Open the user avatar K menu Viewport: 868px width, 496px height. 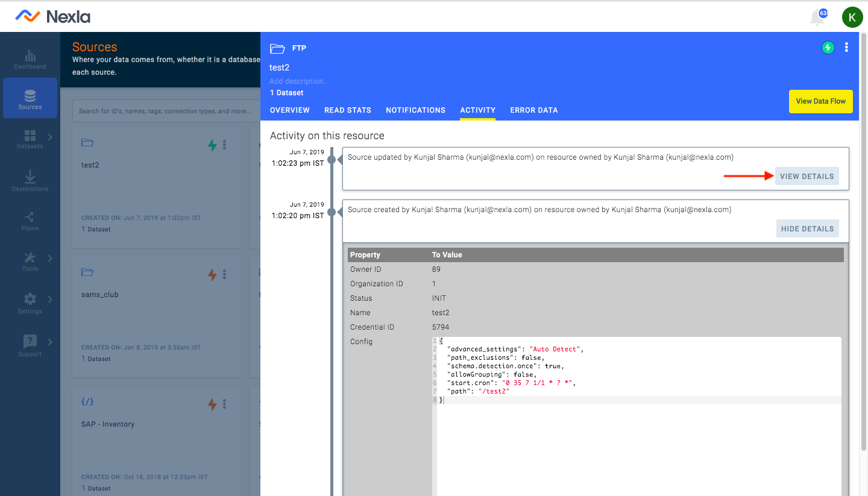(852, 17)
